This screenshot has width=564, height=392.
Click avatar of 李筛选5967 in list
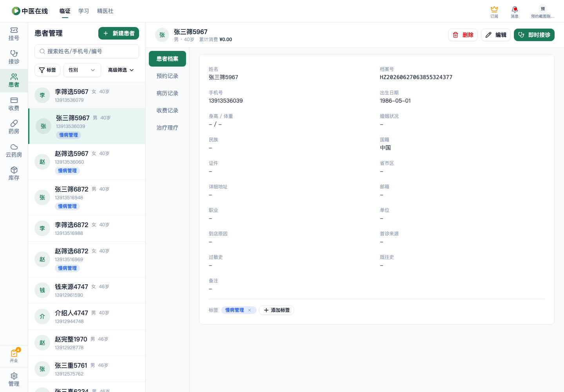tap(42, 95)
